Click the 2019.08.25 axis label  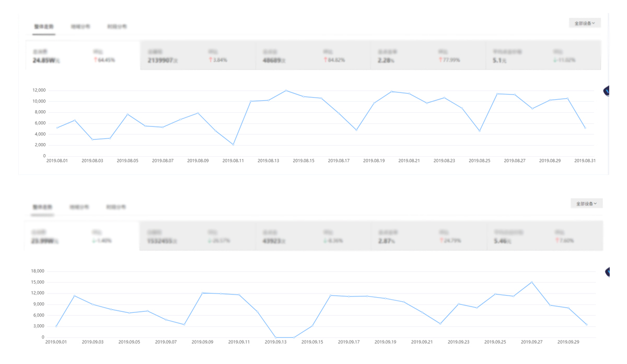(x=480, y=161)
